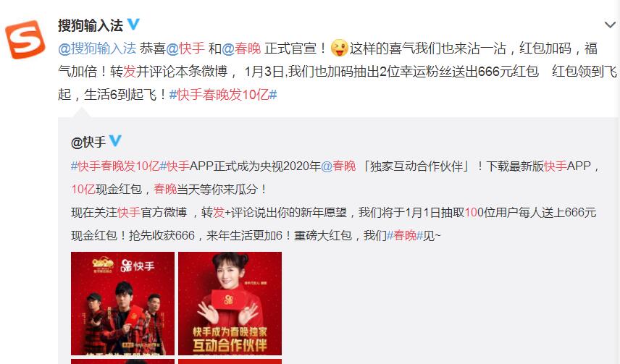The image size is (620, 364).
Task: Click the verified V badge next to @快手
Action: click(x=115, y=140)
